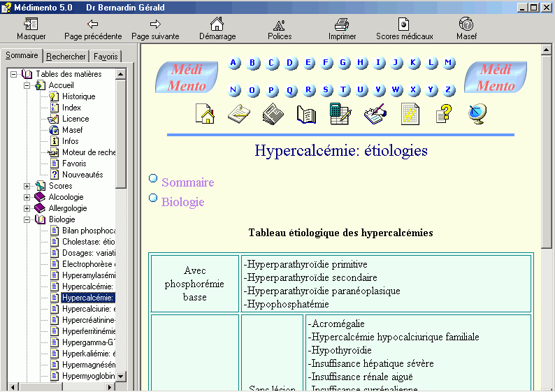
Task: Open Scores médicaux from the toolbar
Action: pos(404,24)
